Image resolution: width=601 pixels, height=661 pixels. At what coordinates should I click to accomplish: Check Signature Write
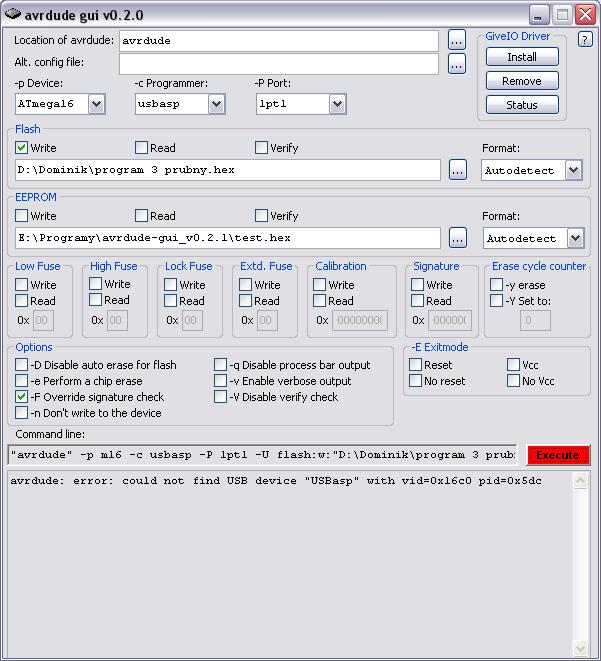point(417,285)
